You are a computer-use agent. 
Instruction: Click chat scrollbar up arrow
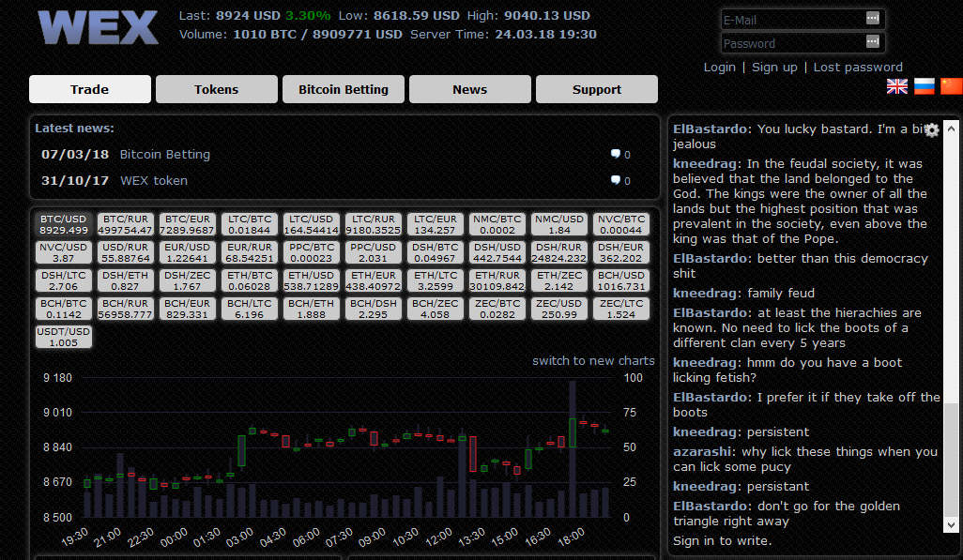(x=951, y=129)
